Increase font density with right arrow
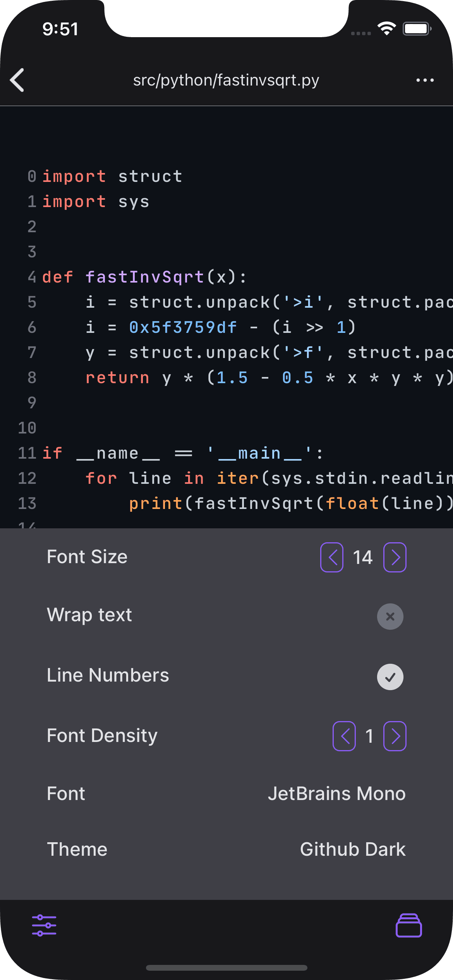This screenshot has width=453, height=980. tap(395, 736)
